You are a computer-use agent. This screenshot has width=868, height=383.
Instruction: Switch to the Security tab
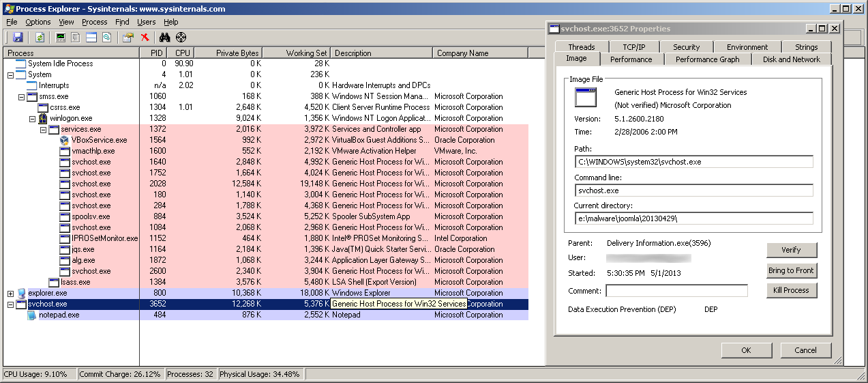[x=686, y=47]
